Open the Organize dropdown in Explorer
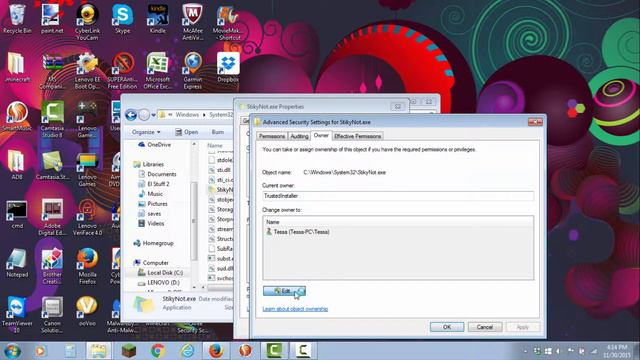640x360 pixels. point(146,132)
